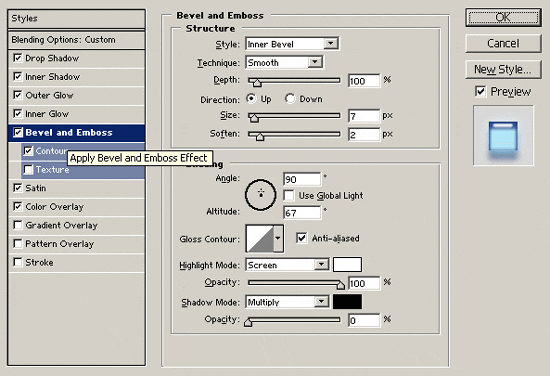Uncheck the Anti-aliased option

301,238
